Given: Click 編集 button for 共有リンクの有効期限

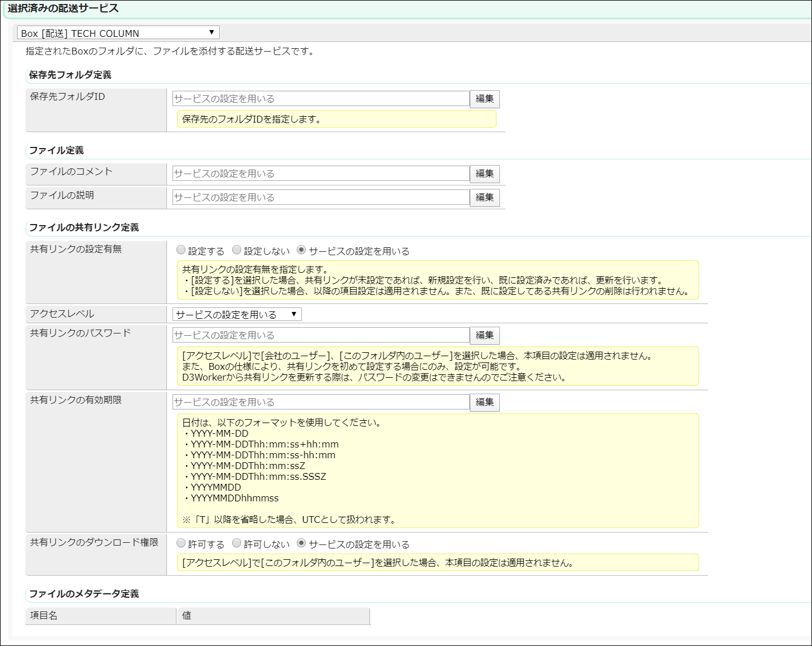Looking at the screenshot, I should click(485, 402).
